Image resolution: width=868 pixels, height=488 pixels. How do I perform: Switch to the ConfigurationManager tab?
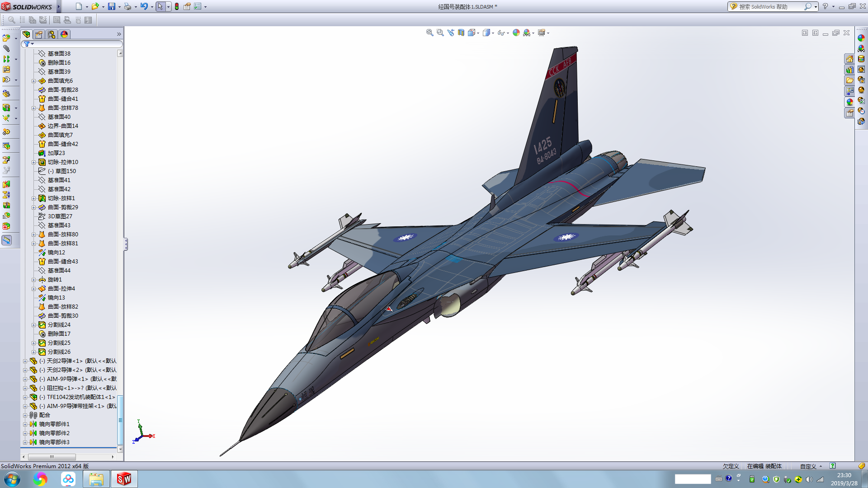[52, 34]
